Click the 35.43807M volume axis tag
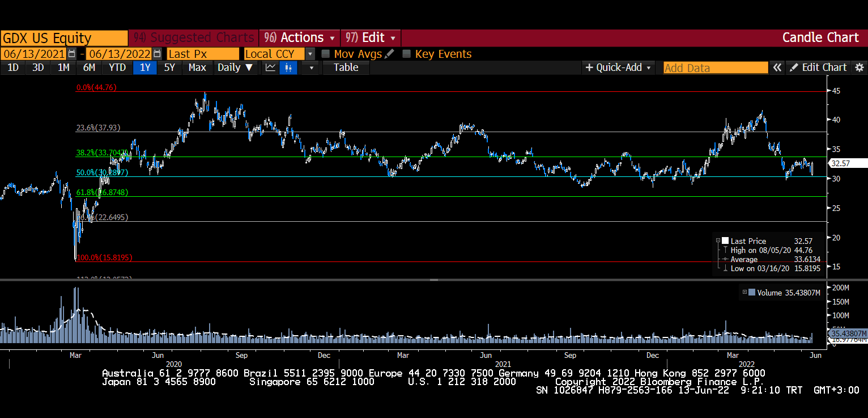Image resolution: width=868 pixels, height=418 pixels. [x=848, y=333]
